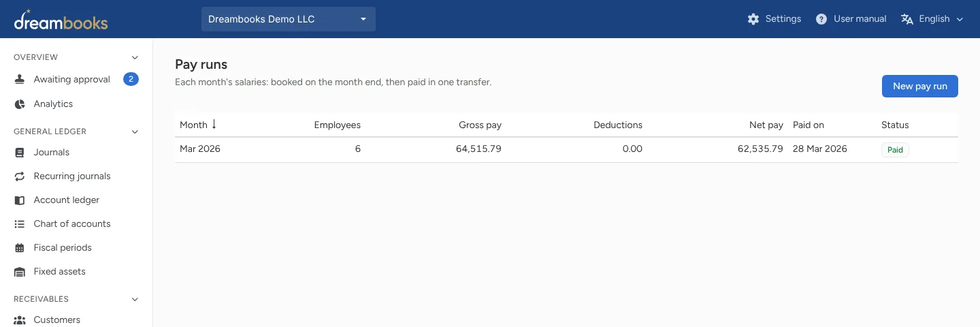The height and width of the screenshot is (327, 980).
Task: Collapse the RECEIVABLES section chevron
Action: pos(135,299)
